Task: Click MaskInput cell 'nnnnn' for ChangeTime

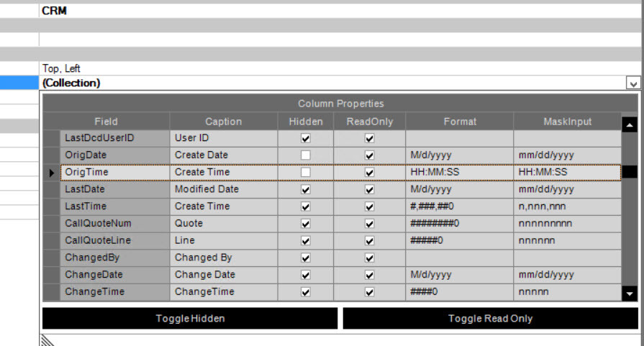Action: (x=568, y=292)
